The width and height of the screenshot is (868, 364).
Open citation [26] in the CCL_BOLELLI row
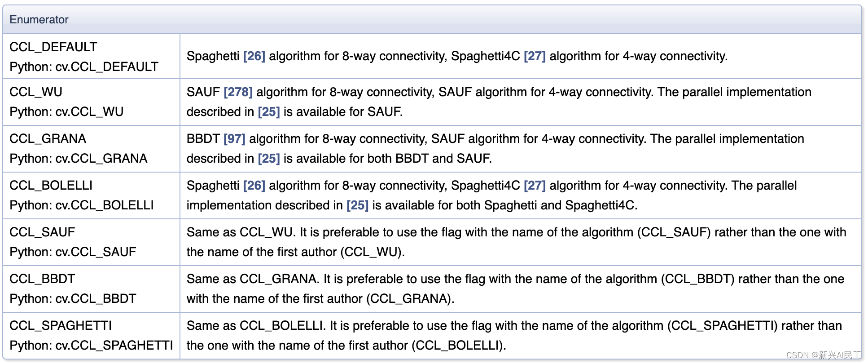tap(254, 186)
